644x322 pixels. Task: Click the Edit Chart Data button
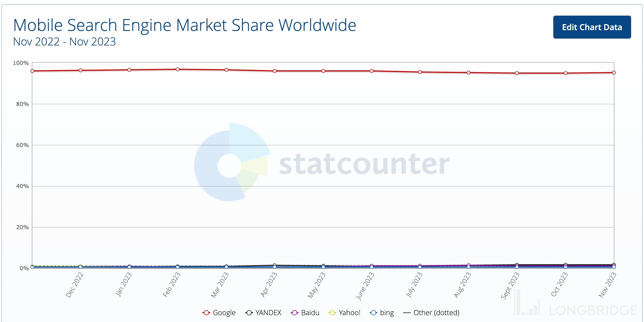coord(592,27)
